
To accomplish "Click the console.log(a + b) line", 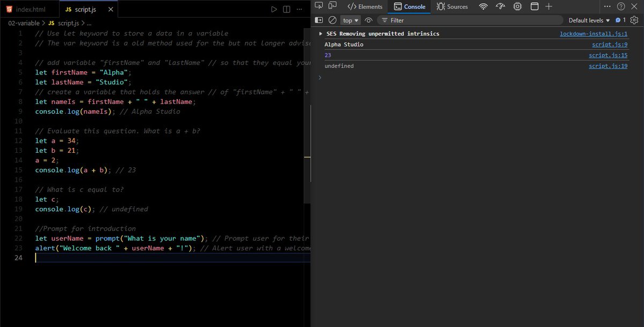I will click(85, 170).
